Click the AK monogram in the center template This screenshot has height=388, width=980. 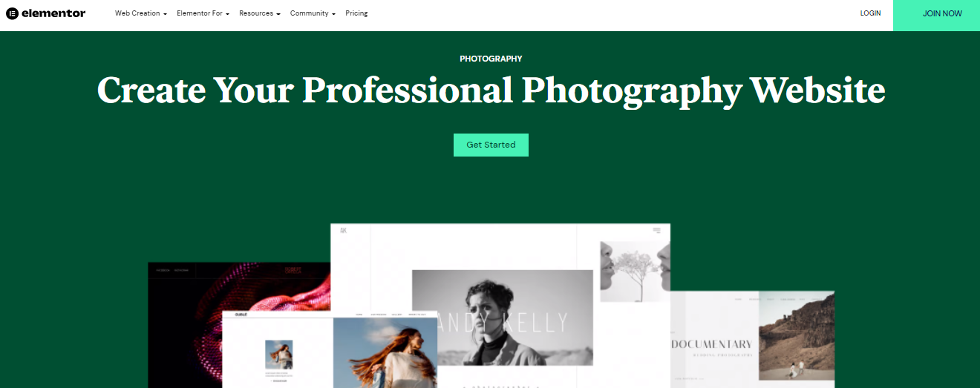point(344,231)
